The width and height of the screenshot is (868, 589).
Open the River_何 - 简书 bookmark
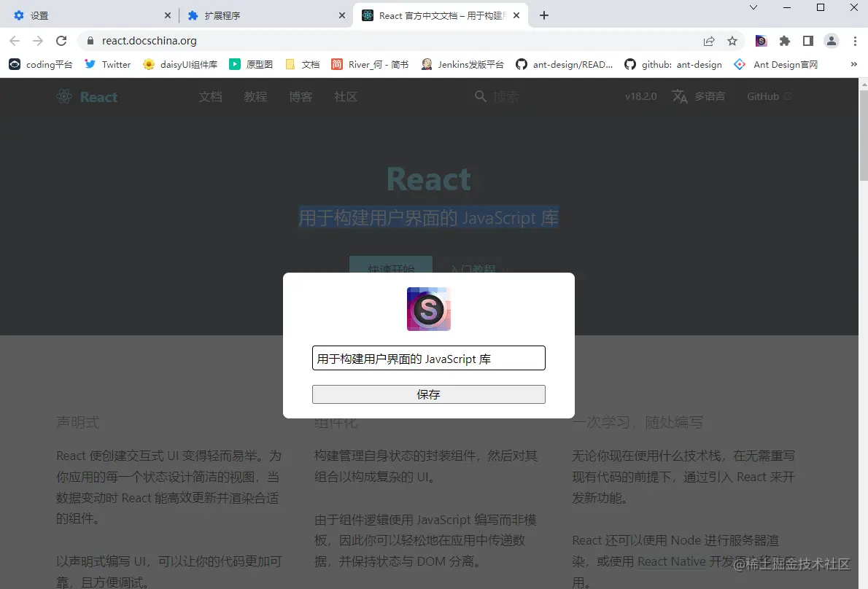pyautogui.click(x=370, y=64)
